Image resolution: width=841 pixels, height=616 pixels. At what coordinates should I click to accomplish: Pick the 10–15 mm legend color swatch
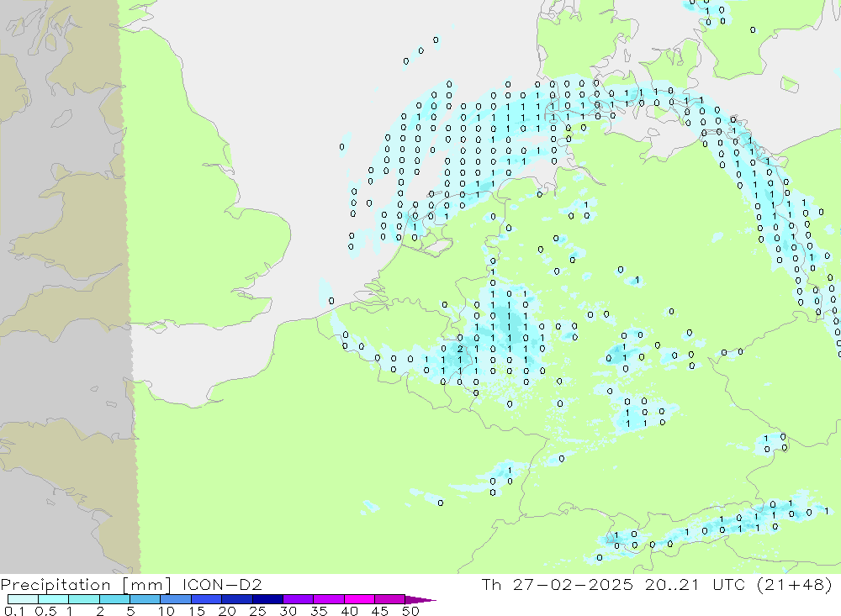pos(176,599)
